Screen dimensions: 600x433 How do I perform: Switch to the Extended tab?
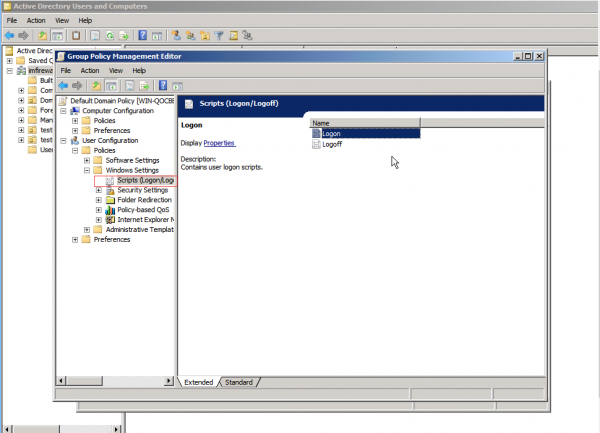pyautogui.click(x=198, y=382)
